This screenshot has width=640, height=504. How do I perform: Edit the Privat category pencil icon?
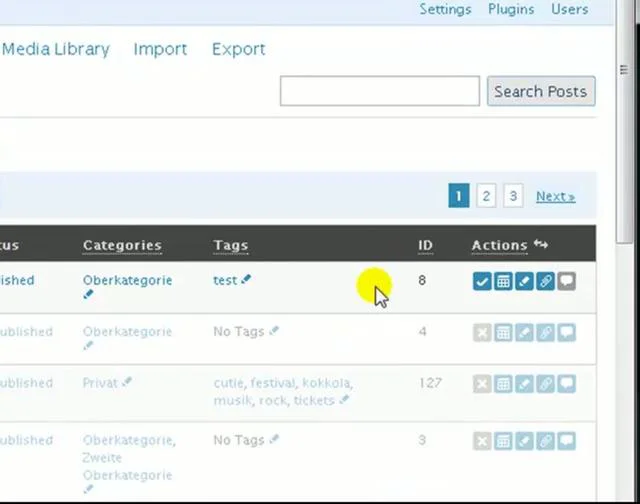pyautogui.click(x=127, y=382)
